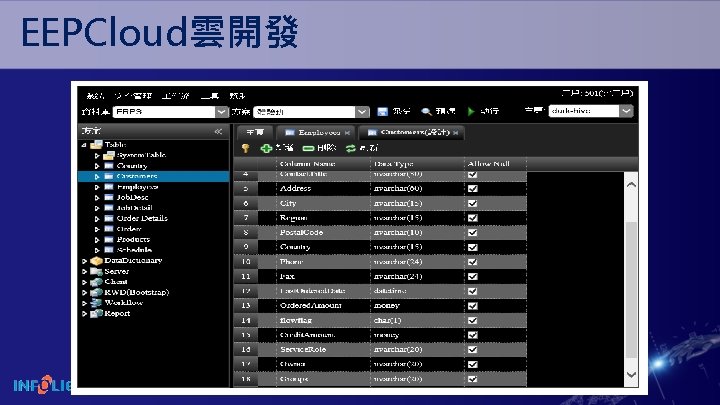The height and width of the screenshot is (405, 720).
Task: Expand the Schedule tree node arrow
Action: coord(97,250)
